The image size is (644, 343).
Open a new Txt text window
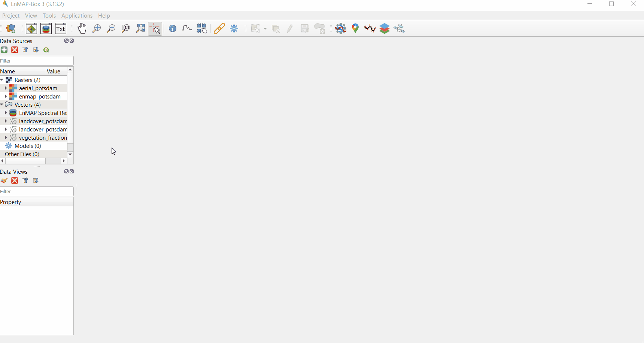click(61, 29)
